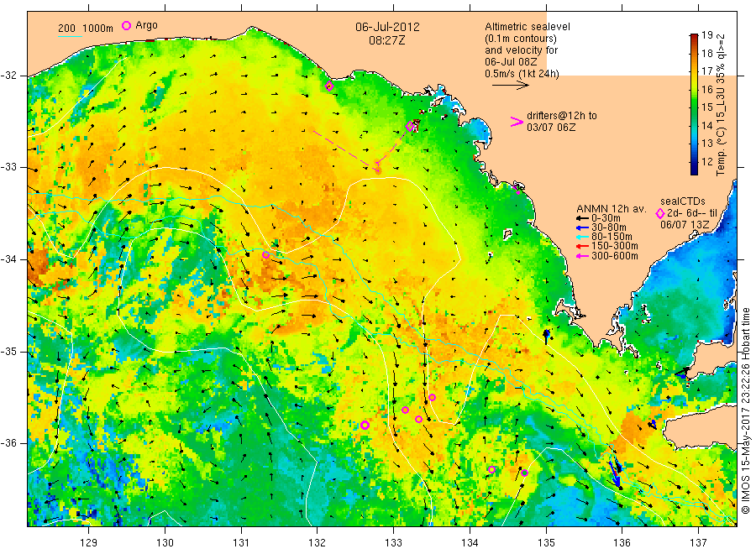Click the cyan 80-150m arrow in ANMN legend
756x554 pixels.
583,237
